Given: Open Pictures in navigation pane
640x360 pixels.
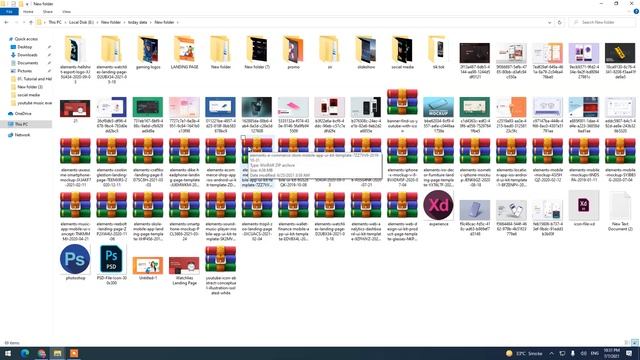Looking at the screenshot, I should click(24, 71).
